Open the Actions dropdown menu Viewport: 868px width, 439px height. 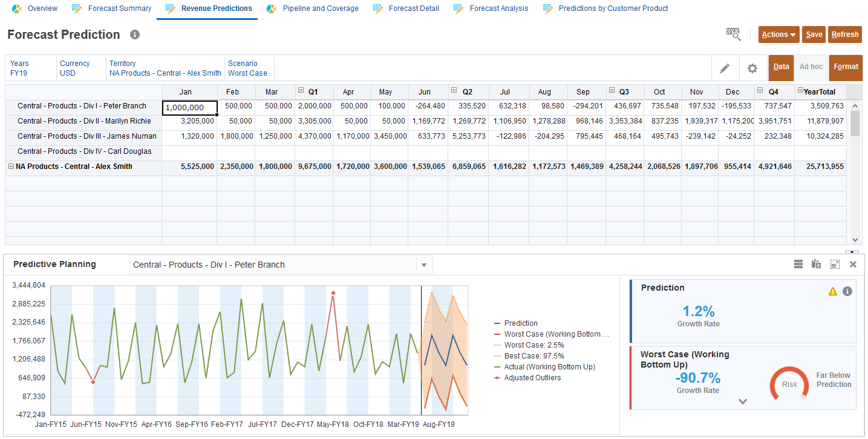click(x=778, y=35)
